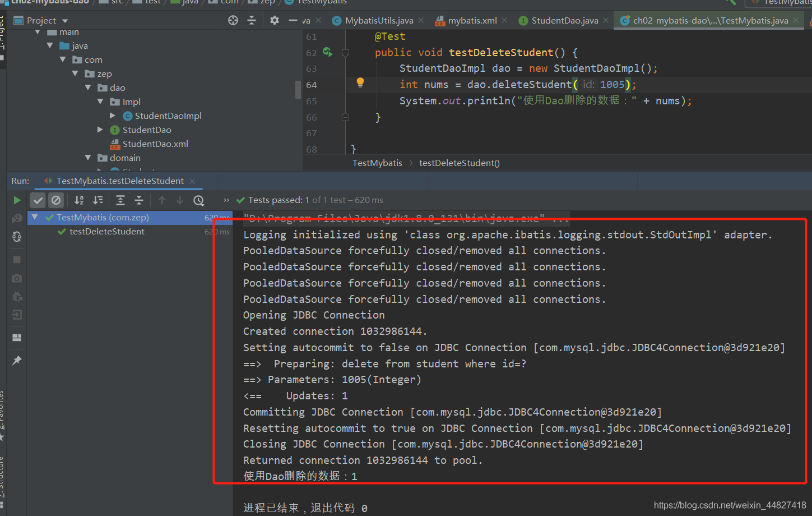
Task: Collapse the Impl package node
Action: [100, 102]
